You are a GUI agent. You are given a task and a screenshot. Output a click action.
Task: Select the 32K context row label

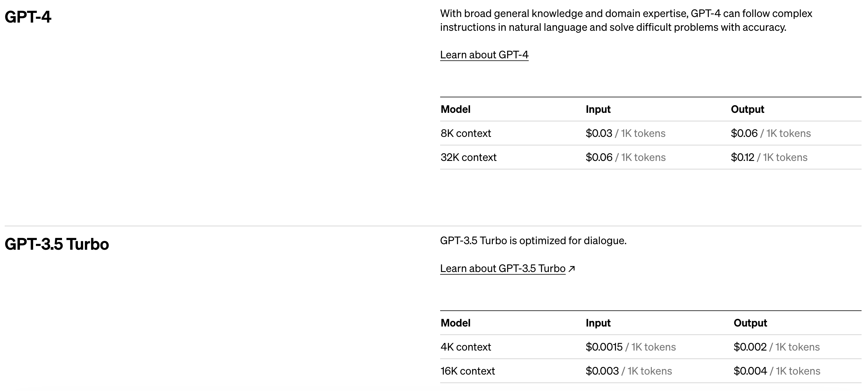(468, 157)
